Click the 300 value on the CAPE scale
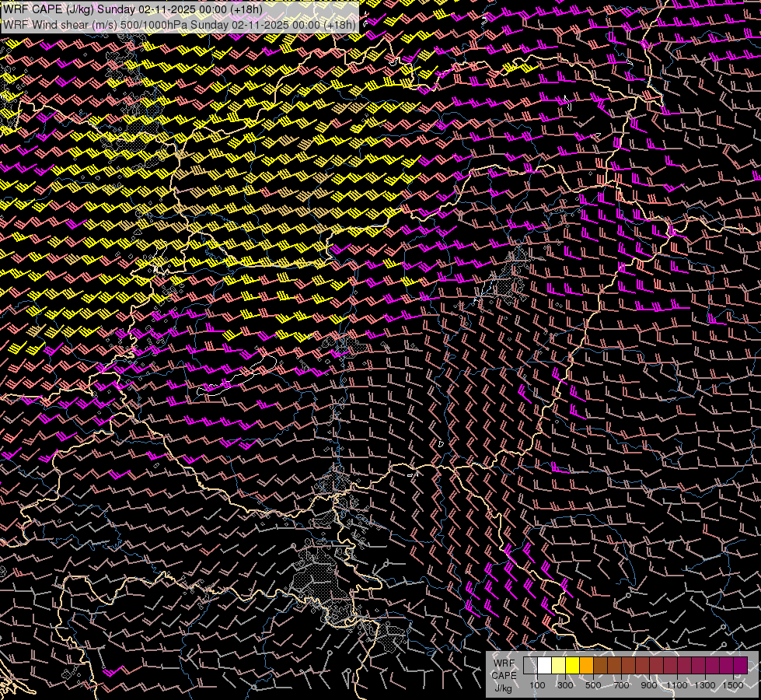The height and width of the screenshot is (700, 761). [565, 685]
